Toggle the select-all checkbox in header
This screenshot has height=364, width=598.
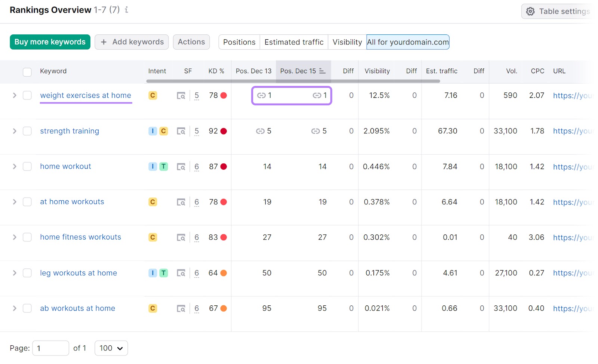pos(27,72)
